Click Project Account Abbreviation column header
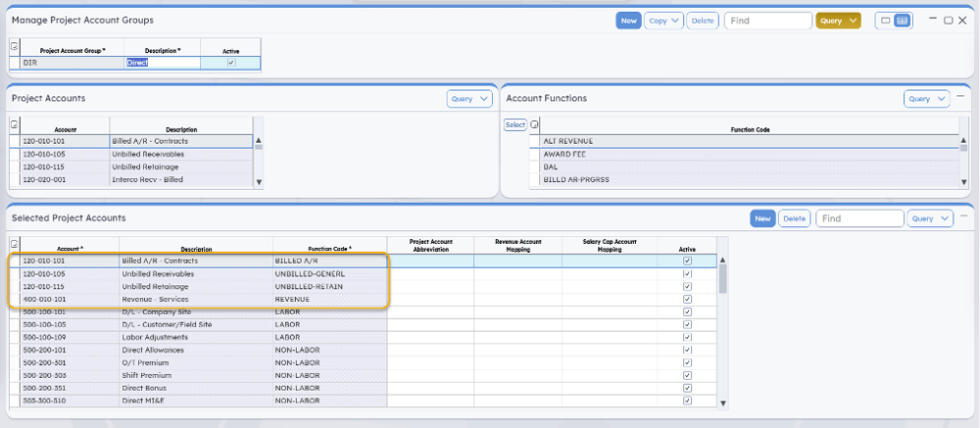This screenshot has width=980, height=428. point(430,245)
